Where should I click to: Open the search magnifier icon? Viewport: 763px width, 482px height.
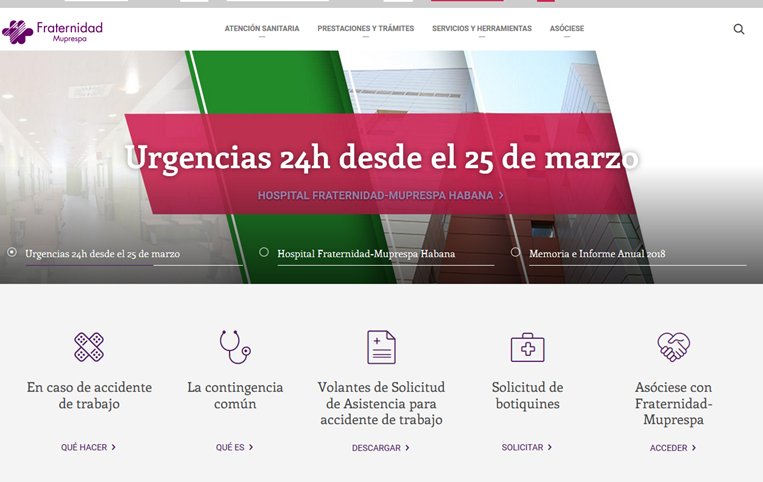[739, 29]
